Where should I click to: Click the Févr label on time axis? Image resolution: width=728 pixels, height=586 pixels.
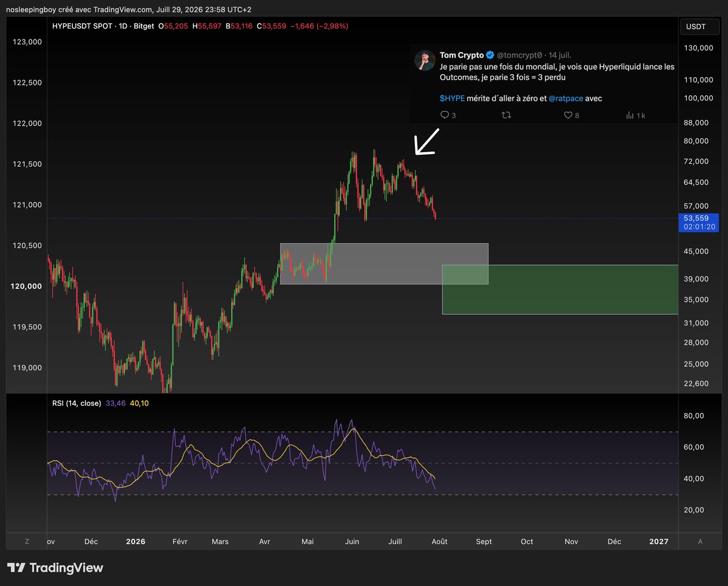179,541
